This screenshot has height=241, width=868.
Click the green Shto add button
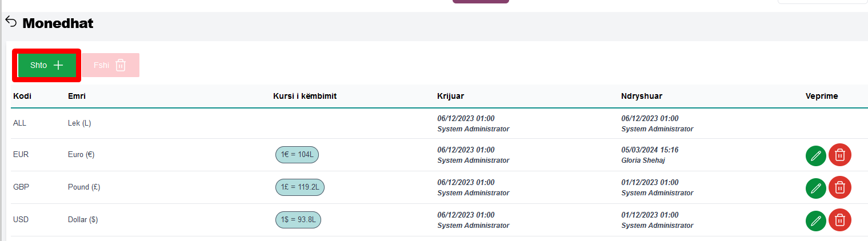pyautogui.click(x=47, y=65)
